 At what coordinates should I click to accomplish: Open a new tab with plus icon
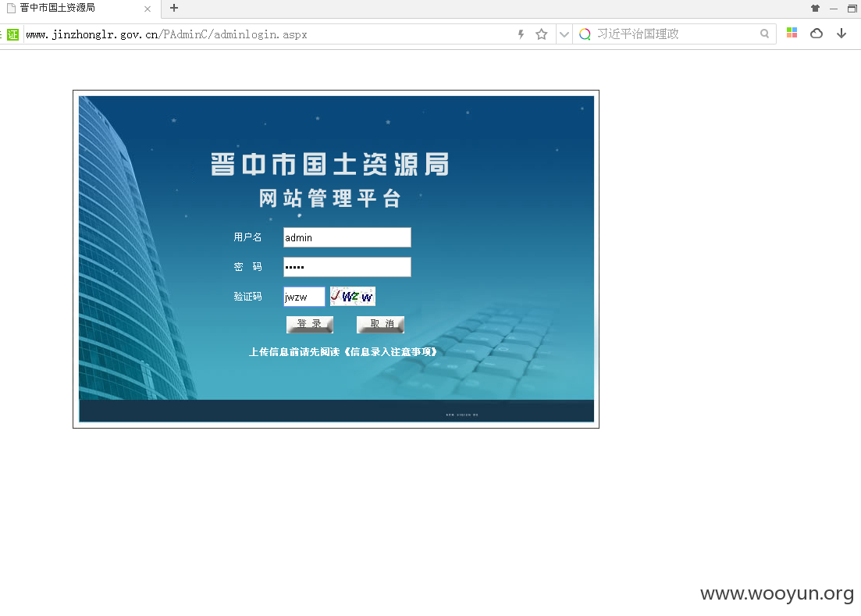click(174, 8)
